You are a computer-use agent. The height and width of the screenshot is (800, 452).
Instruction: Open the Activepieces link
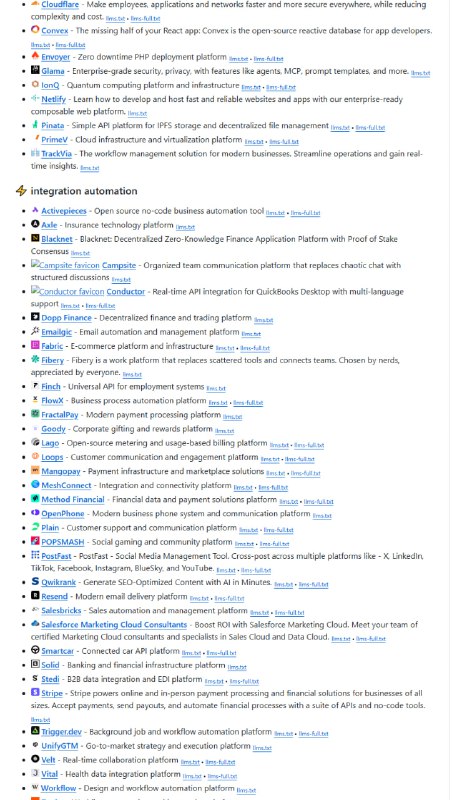tap(64, 211)
